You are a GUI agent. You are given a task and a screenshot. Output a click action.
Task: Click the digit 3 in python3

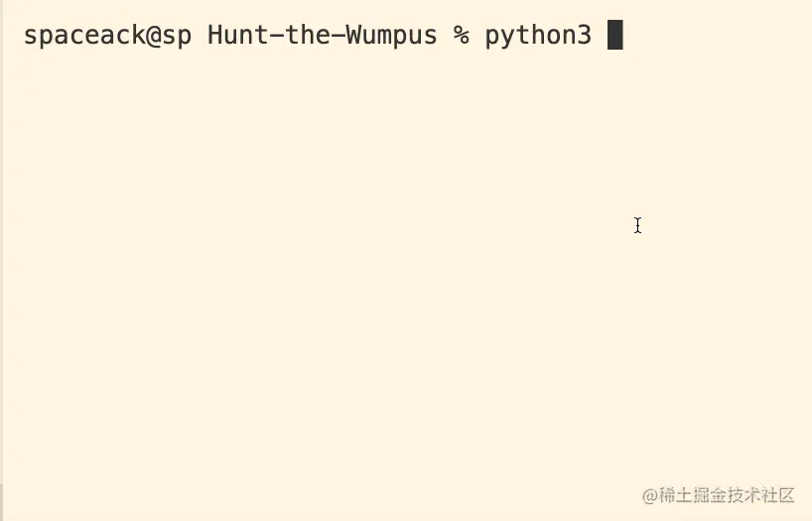584,35
